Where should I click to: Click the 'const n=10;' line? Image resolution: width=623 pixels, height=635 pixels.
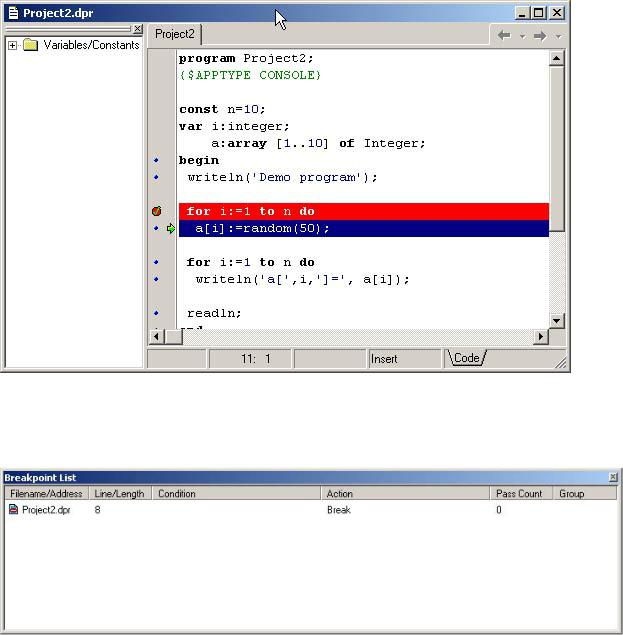click(222, 109)
